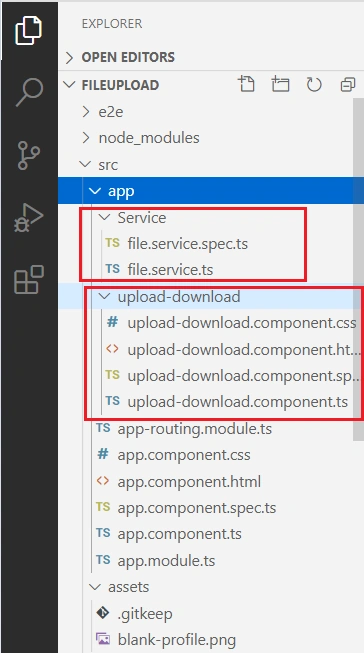The width and height of the screenshot is (364, 653).
Task: Click the New Folder icon in FILEUPLOAD header
Action: pyautogui.click(x=280, y=84)
